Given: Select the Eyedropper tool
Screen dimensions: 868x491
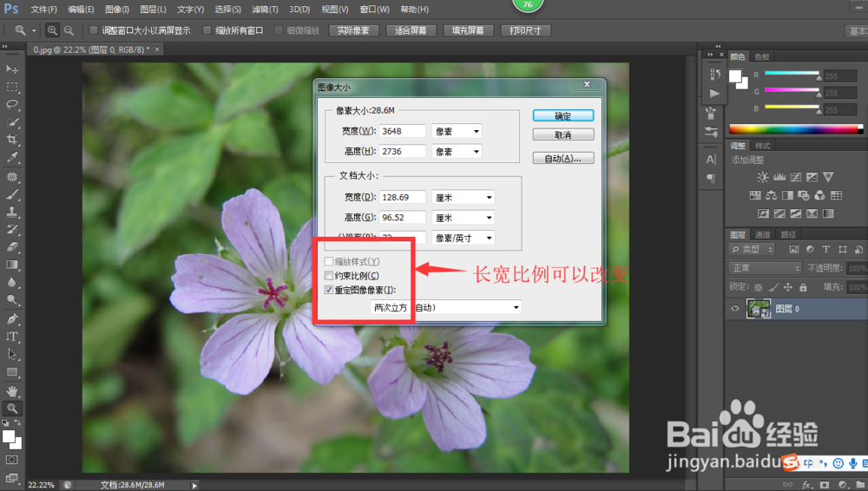Looking at the screenshot, I should [x=12, y=158].
